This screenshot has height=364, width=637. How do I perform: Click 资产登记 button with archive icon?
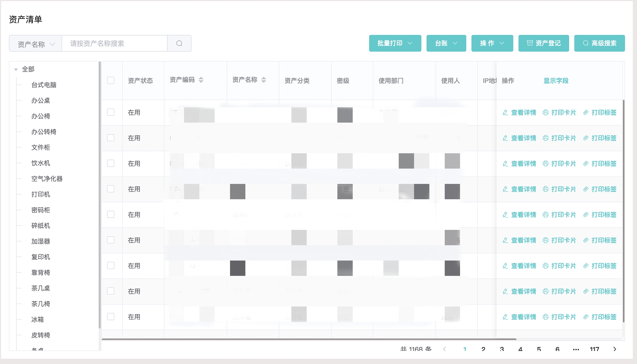[544, 43]
